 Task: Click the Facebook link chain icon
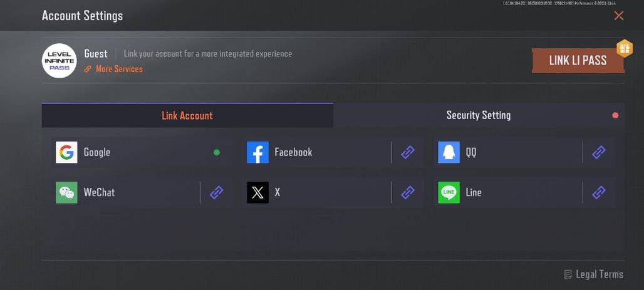407,152
